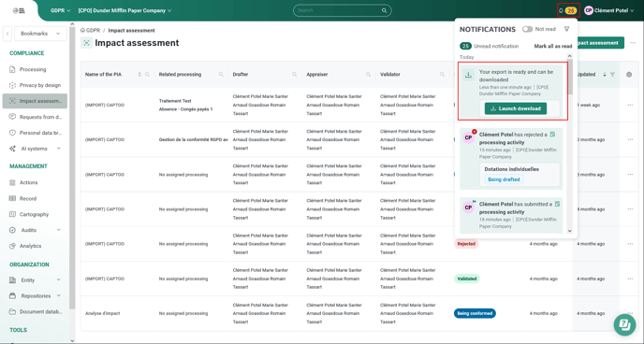The width and height of the screenshot is (644, 344).
Task: Click the notifications scrollbar down arrow
Action: (570, 231)
